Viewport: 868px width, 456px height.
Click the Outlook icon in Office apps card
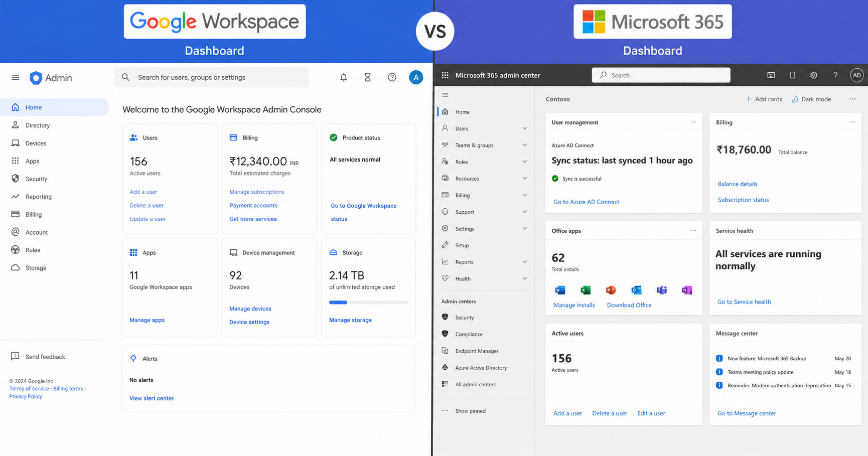[636, 290]
